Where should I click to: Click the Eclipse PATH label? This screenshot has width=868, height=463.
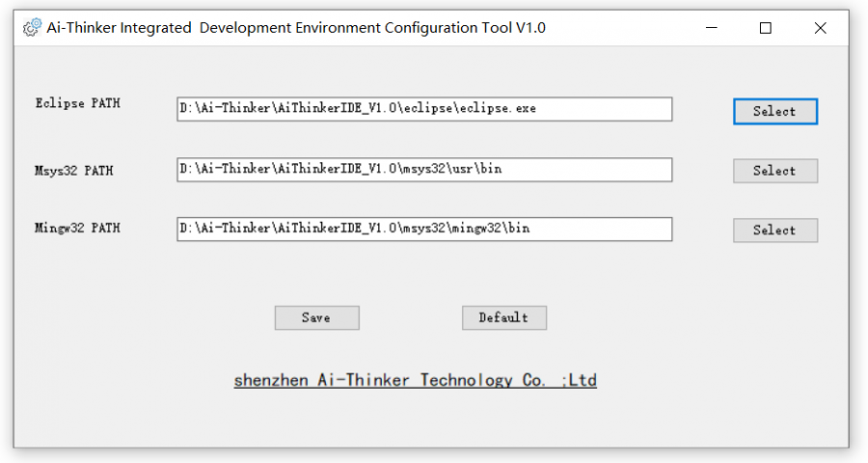pos(78,103)
